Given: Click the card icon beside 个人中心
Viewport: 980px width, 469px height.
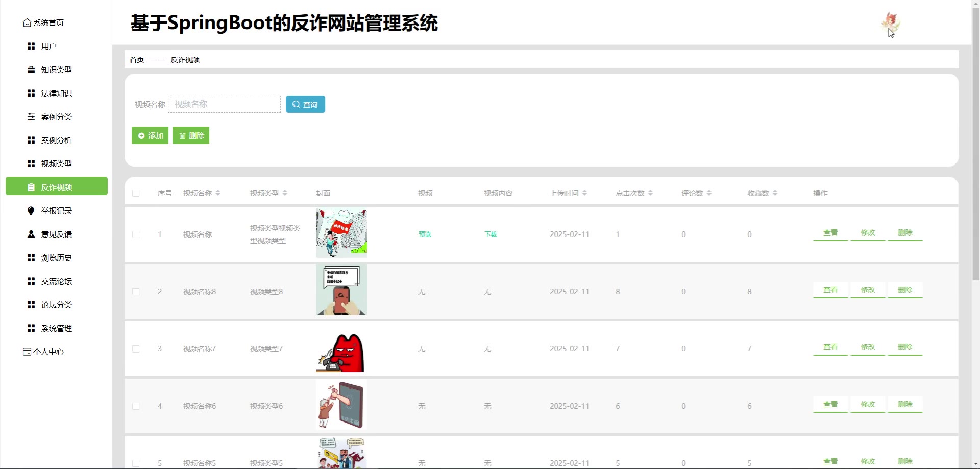Looking at the screenshot, I should [x=27, y=351].
